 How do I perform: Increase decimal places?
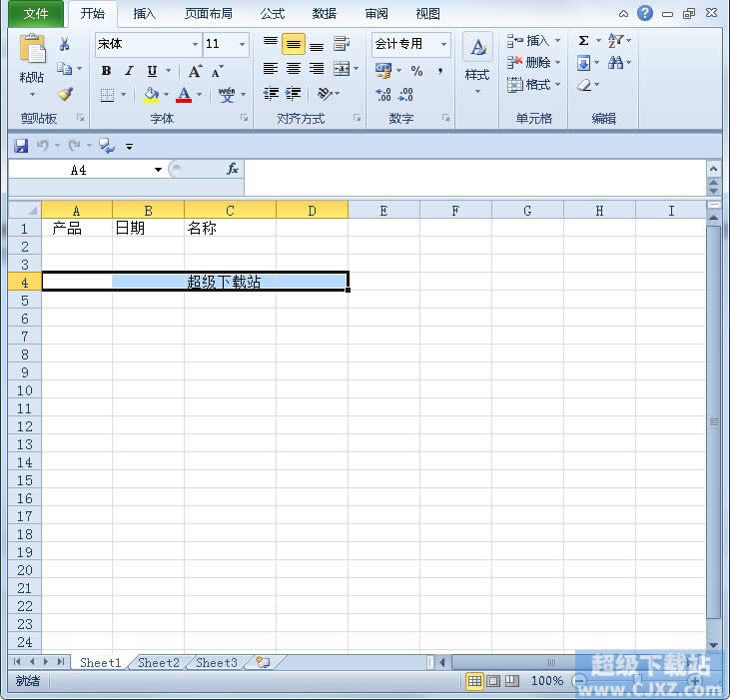pos(383,95)
